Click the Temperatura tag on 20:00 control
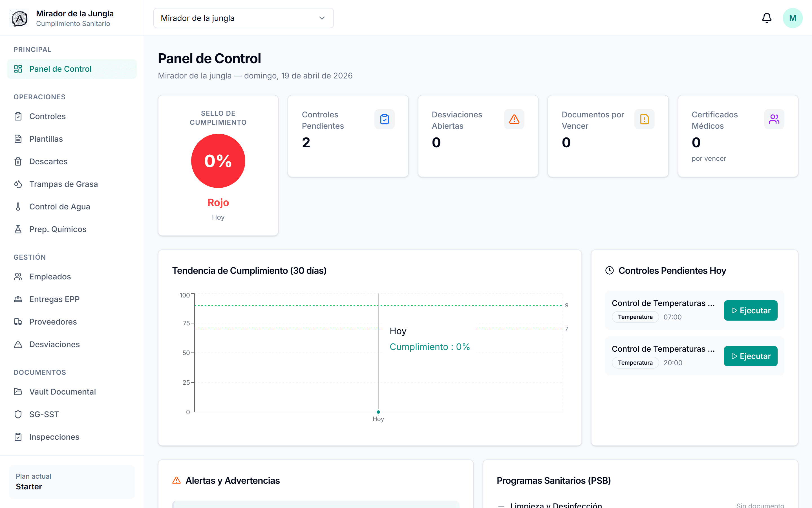Viewport: 812px width, 508px height. point(635,363)
